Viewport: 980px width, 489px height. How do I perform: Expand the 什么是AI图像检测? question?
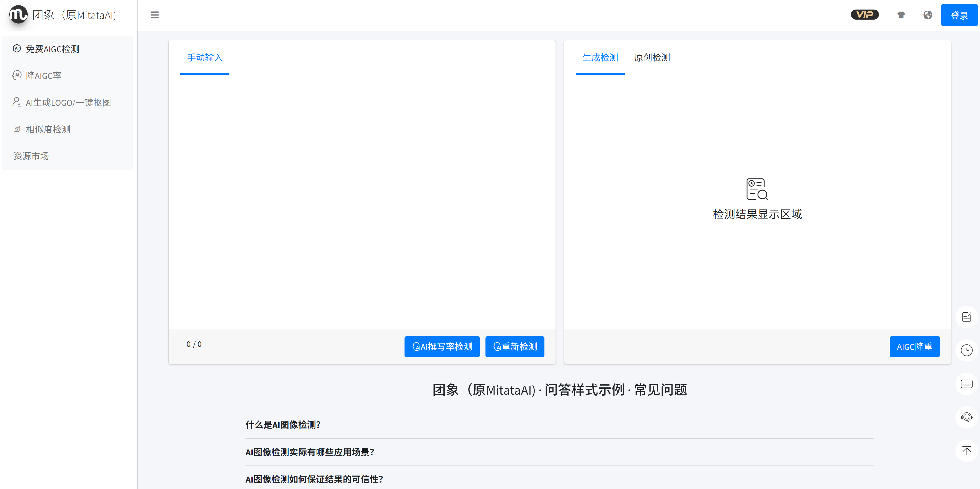click(x=560, y=425)
